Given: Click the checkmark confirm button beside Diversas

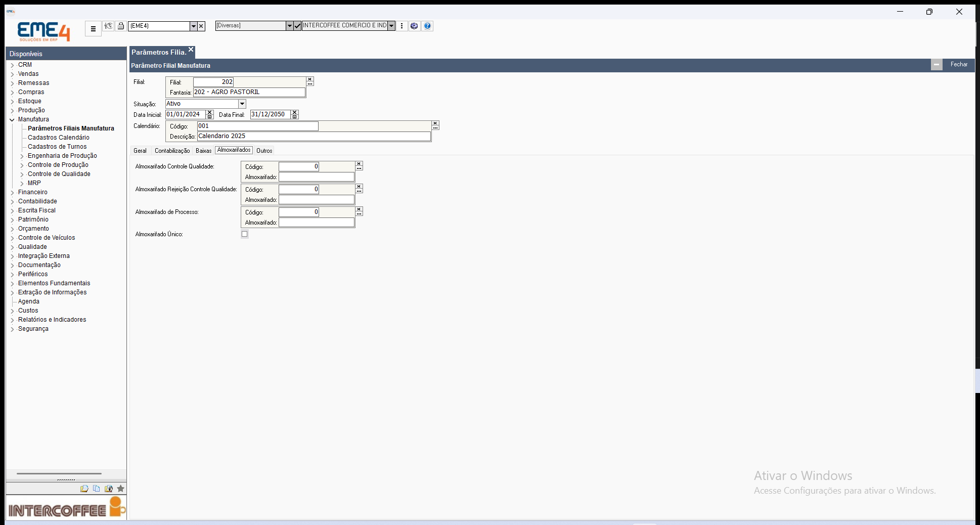Looking at the screenshot, I should tap(297, 26).
